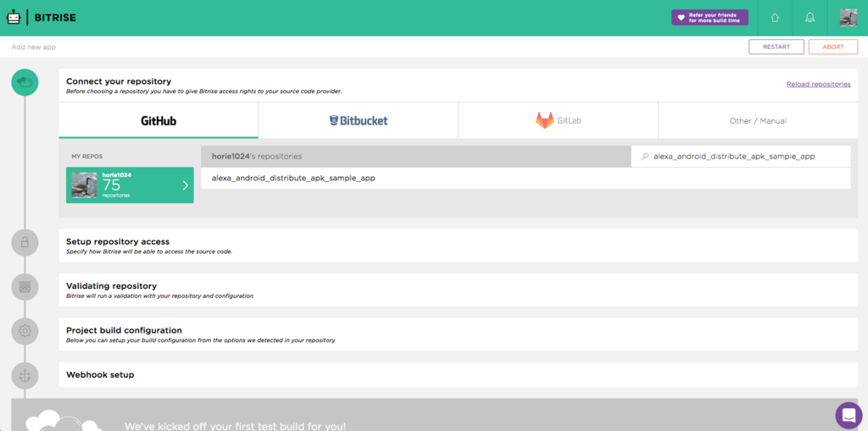Open the dashboard home icon
868x431 pixels.
click(x=775, y=18)
